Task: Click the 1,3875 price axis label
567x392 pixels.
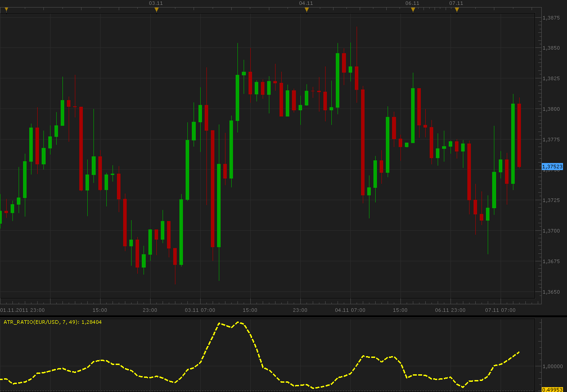Action: (551, 18)
